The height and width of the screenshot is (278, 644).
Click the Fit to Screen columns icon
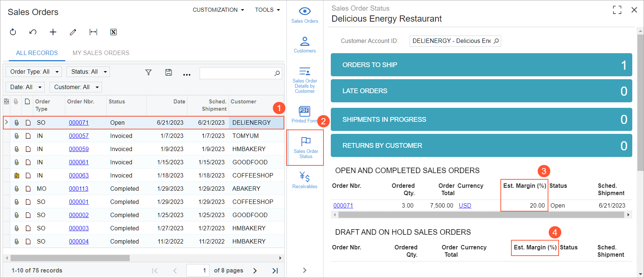click(x=93, y=32)
